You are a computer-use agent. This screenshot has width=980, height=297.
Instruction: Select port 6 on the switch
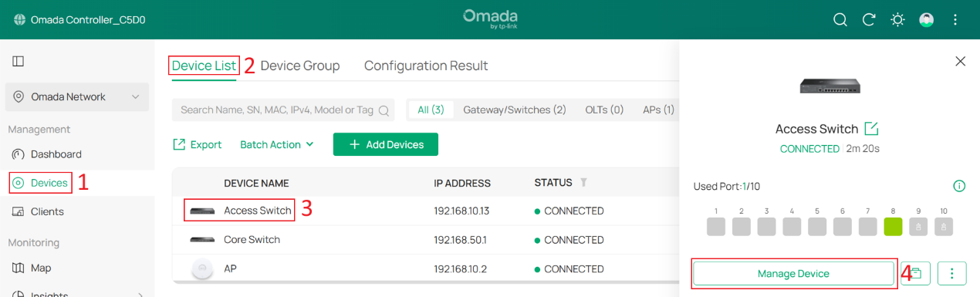point(843,227)
